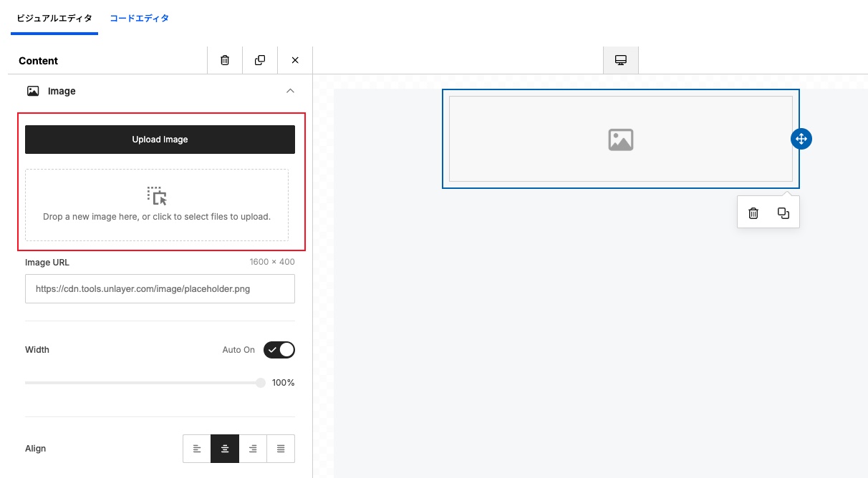This screenshot has width=868, height=478.
Task: Select the desktop preview icon
Action: point(621,60)
